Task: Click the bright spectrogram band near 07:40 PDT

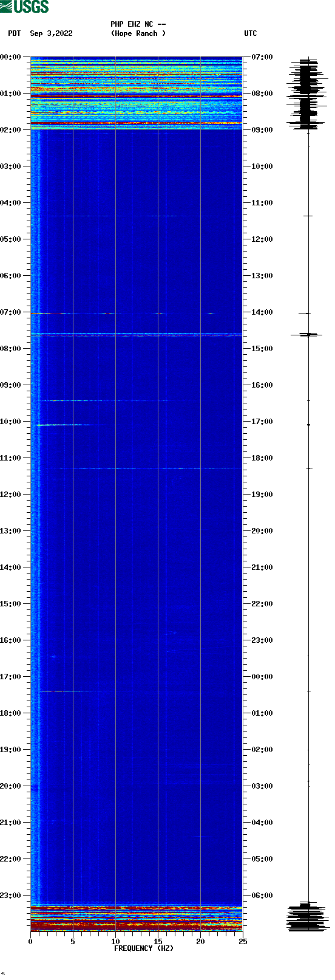Action: (x=137, y=335)
